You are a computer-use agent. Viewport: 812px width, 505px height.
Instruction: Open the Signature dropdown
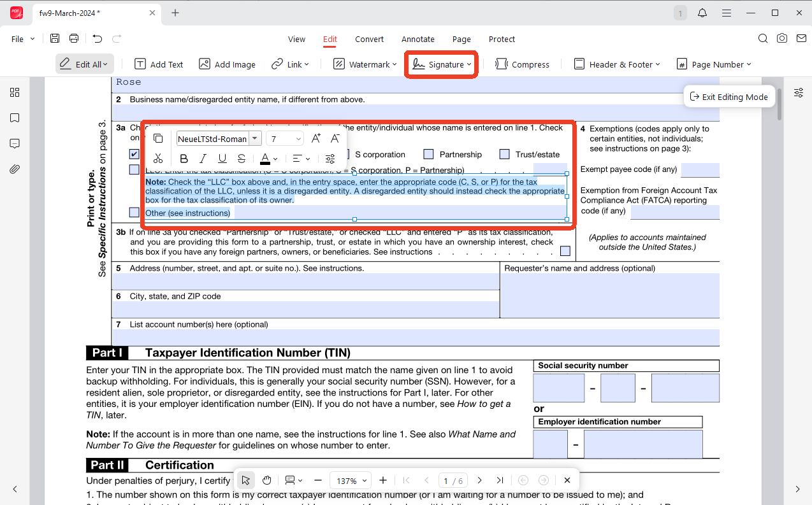(x=442, y=64)
